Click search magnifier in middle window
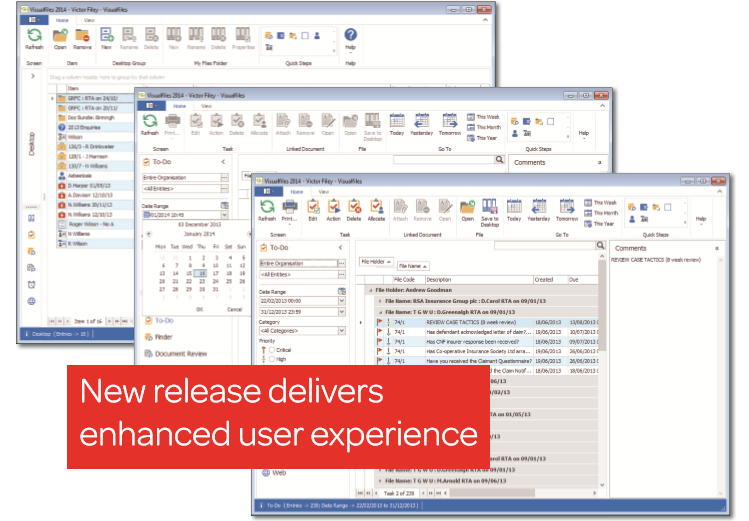Screen dimensions: 749x521 [x=499, y=159]
